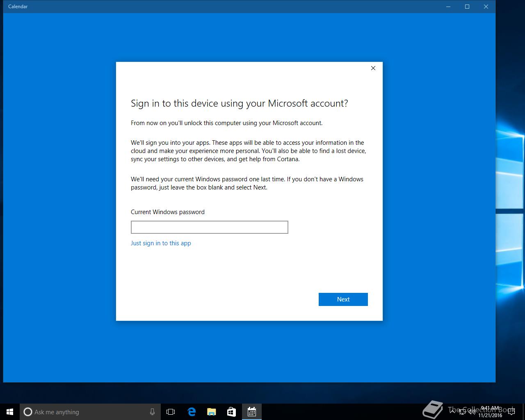Launch Microsoft Edge from the taskbar
The width and height of the screenshot is (525, 420).
(x=192, y=412)
